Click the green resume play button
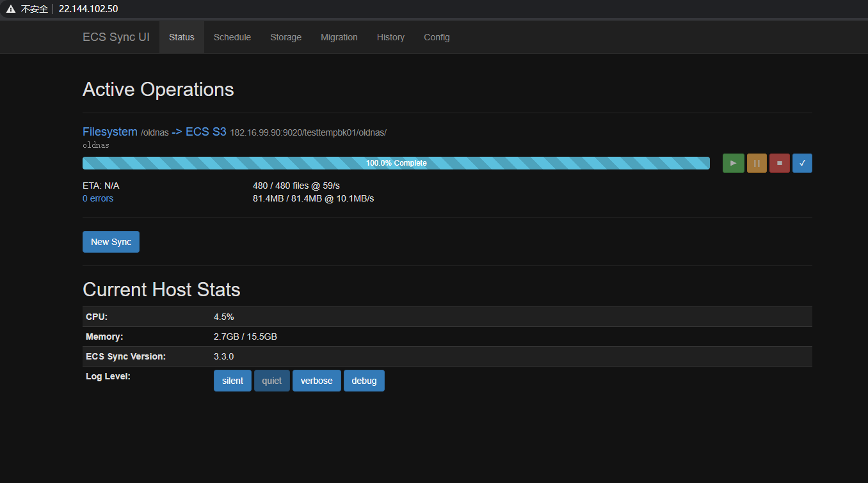Screen dimensions: 868x483 click(x=733, y=163)
